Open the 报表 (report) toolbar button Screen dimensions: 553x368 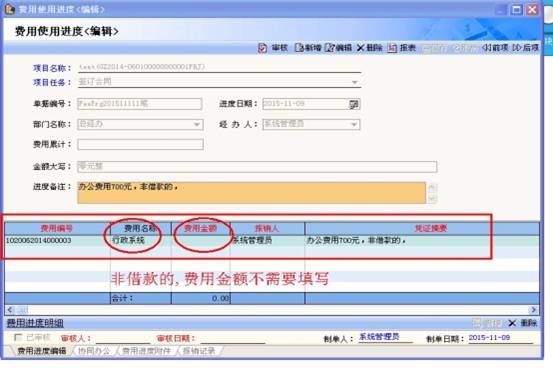point(402,48)
